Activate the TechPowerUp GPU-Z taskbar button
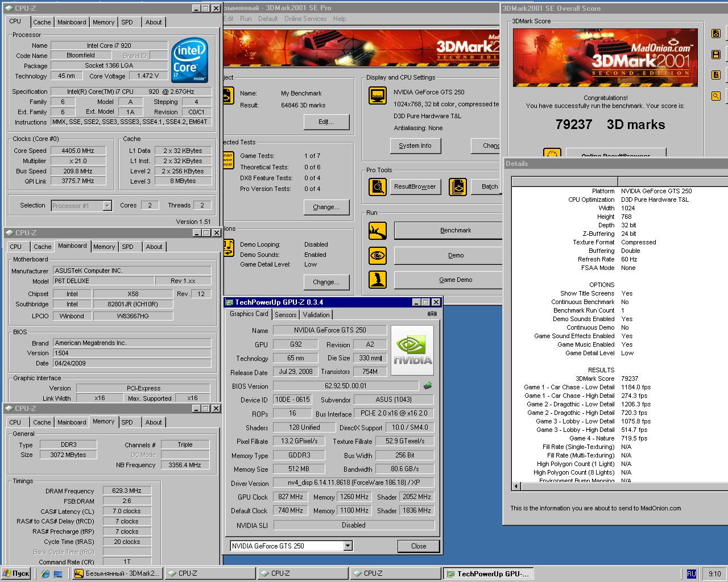This screenshot has width=728, height=582. click(x=489, y=573)
